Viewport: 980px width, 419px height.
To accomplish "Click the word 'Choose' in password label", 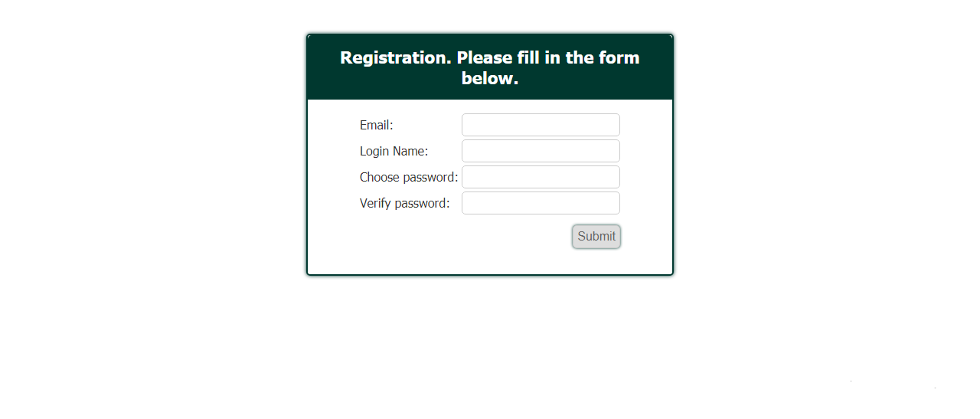I will (380, 178).
